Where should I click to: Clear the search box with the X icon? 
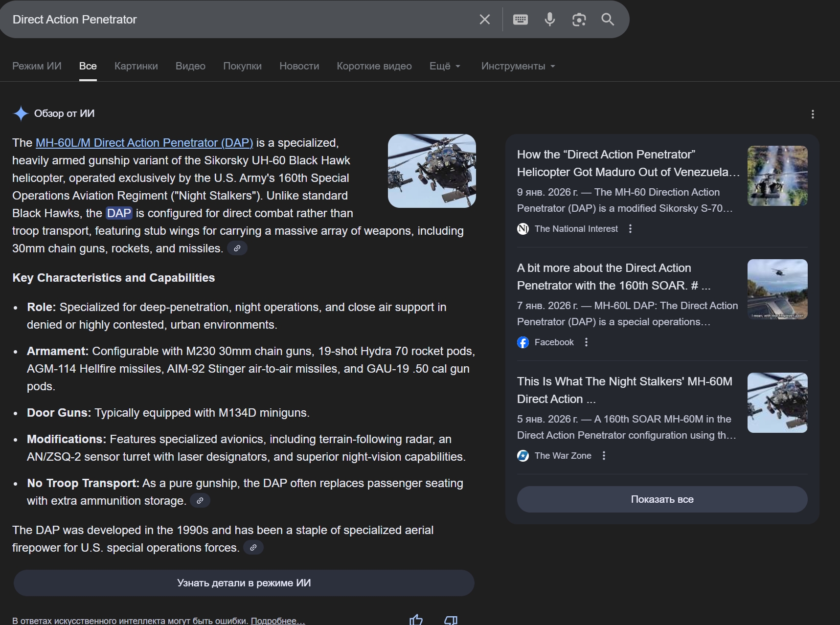484,20
